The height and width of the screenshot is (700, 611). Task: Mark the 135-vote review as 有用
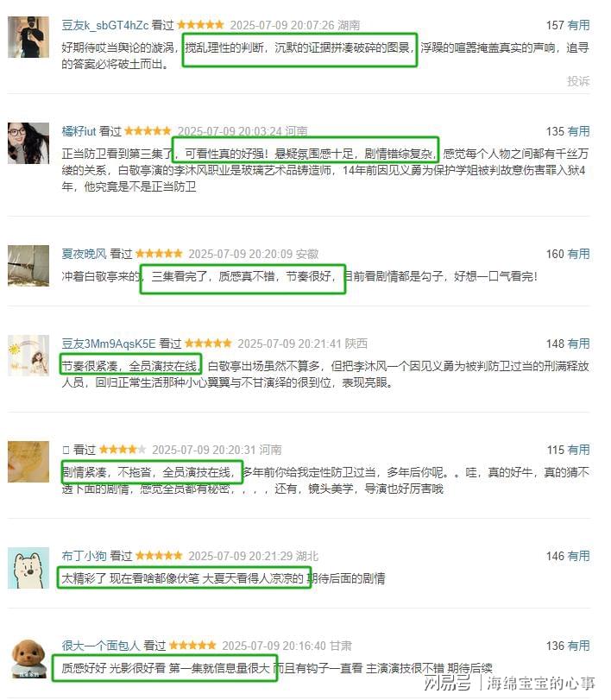tap(579, 131)
